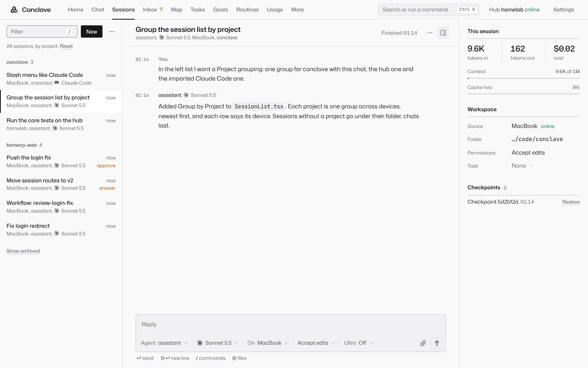Click the Filter input field
This screenshot has width=588, height=368.
click(42, 31)
